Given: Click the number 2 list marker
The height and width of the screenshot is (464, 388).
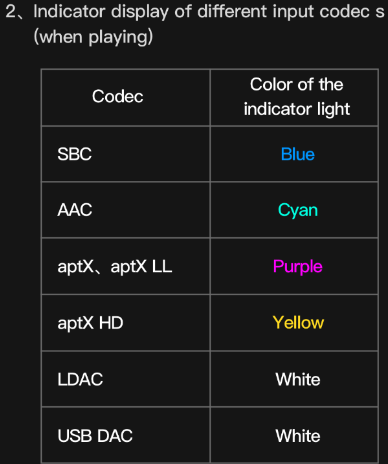Looking at the screenshot, I should [x=11, y=12].
